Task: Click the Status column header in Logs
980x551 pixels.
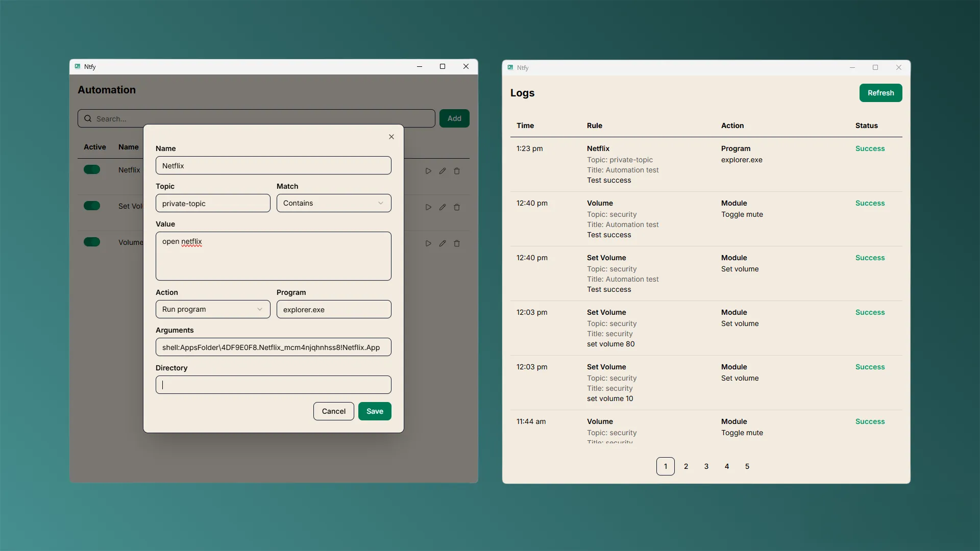Action: (867, 126)
